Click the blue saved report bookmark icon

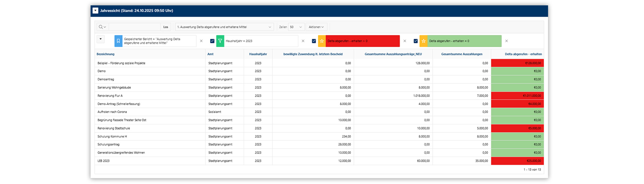118,41
